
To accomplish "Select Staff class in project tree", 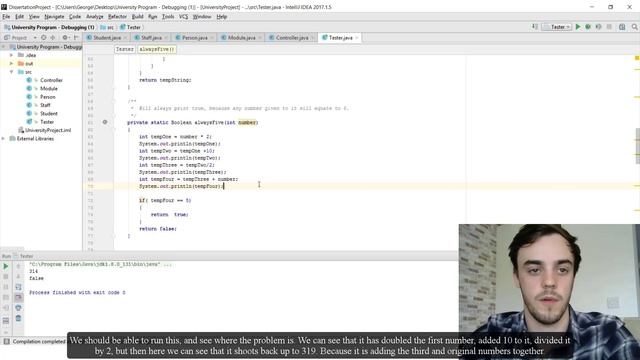I will 45,105.
